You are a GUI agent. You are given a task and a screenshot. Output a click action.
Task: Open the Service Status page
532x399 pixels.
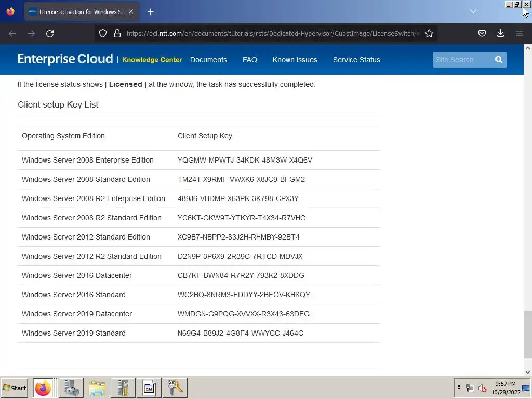click(356, 60)
